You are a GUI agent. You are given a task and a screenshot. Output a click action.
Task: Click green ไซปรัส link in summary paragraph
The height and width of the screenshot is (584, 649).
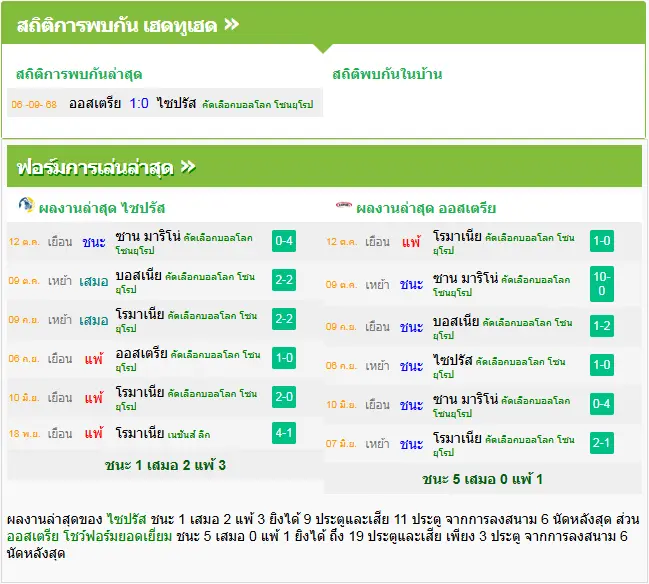point(127,519)
